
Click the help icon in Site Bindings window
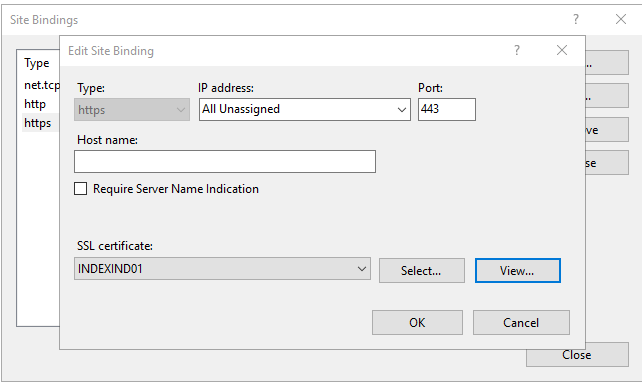(576, 19)
